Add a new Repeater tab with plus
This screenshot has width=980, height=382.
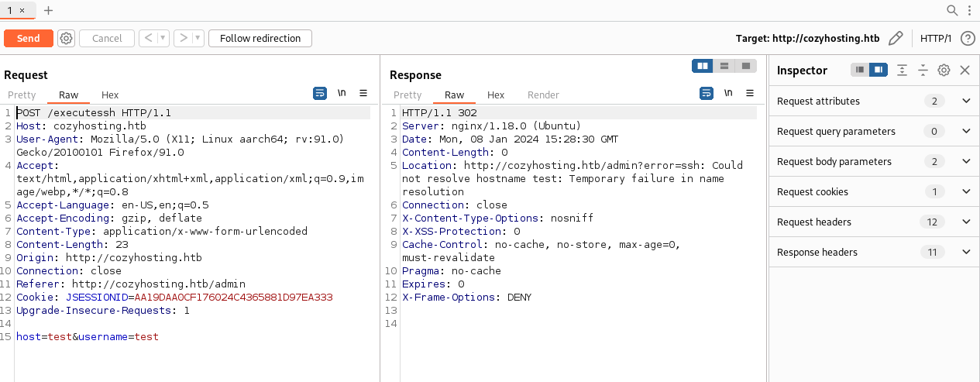point(49,10)
